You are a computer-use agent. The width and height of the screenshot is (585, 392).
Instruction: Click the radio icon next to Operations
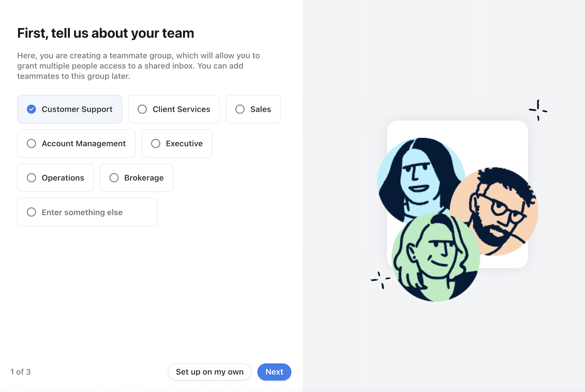[31, 178]
